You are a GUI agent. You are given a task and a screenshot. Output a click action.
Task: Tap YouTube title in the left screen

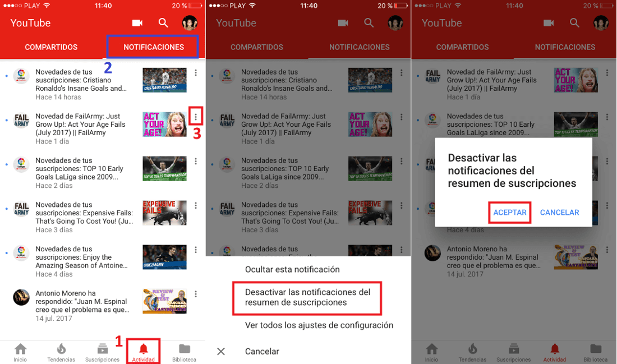30,23
